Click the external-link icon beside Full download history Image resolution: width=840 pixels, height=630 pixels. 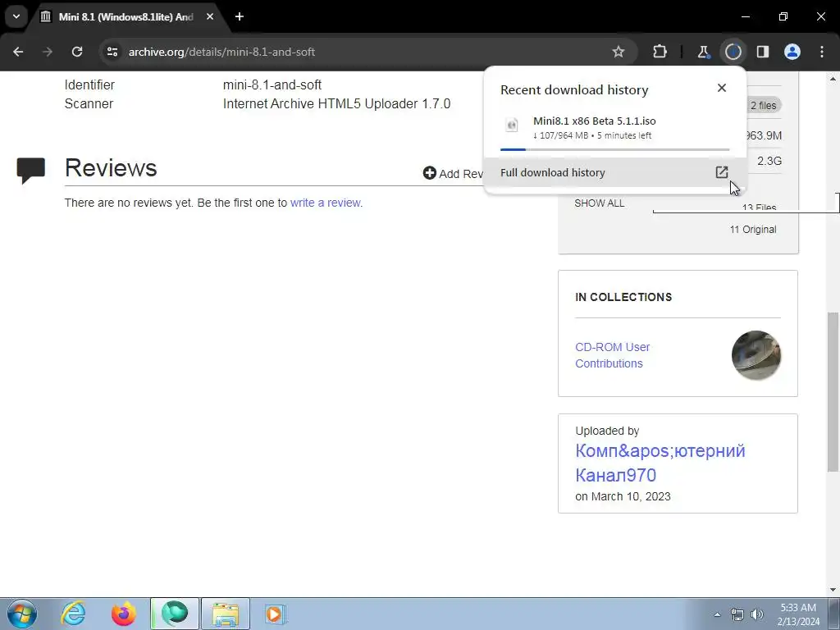[722, 172]
